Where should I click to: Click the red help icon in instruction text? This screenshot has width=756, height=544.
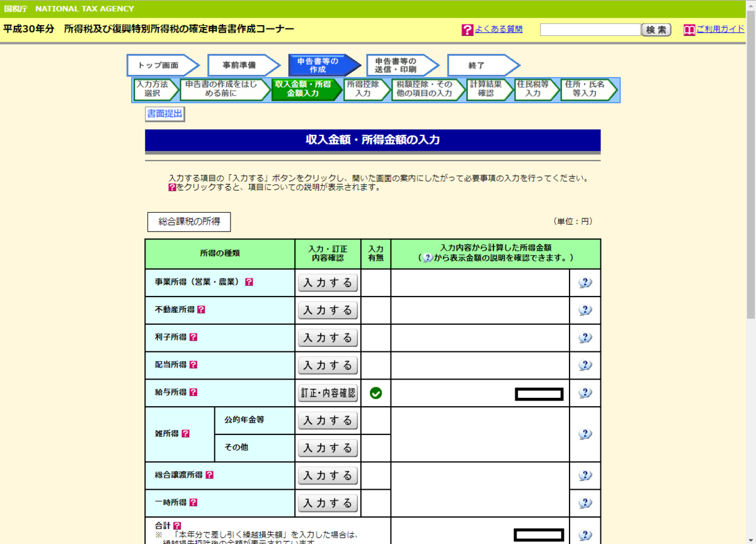(x=172, y=188)
